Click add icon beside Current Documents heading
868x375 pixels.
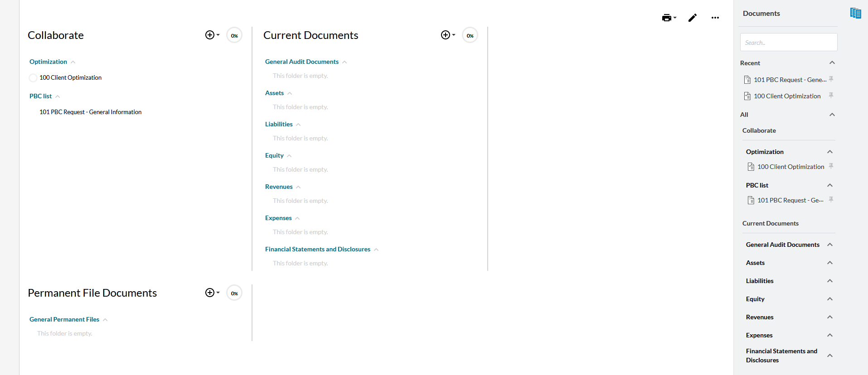coord(447,35)
